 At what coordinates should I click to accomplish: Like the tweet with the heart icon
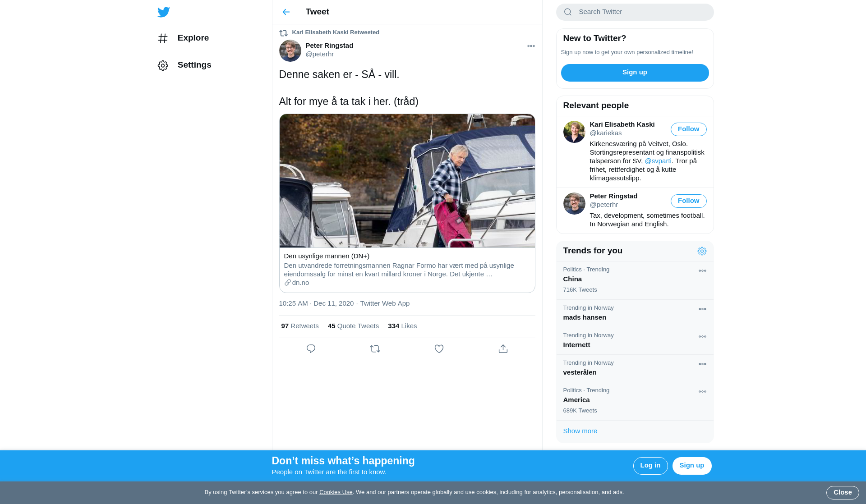439,349
